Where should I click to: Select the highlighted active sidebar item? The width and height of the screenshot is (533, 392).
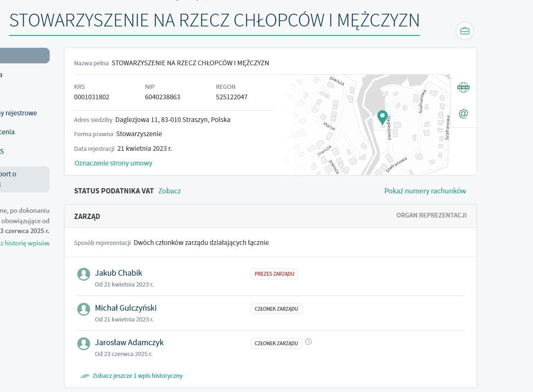25,56
